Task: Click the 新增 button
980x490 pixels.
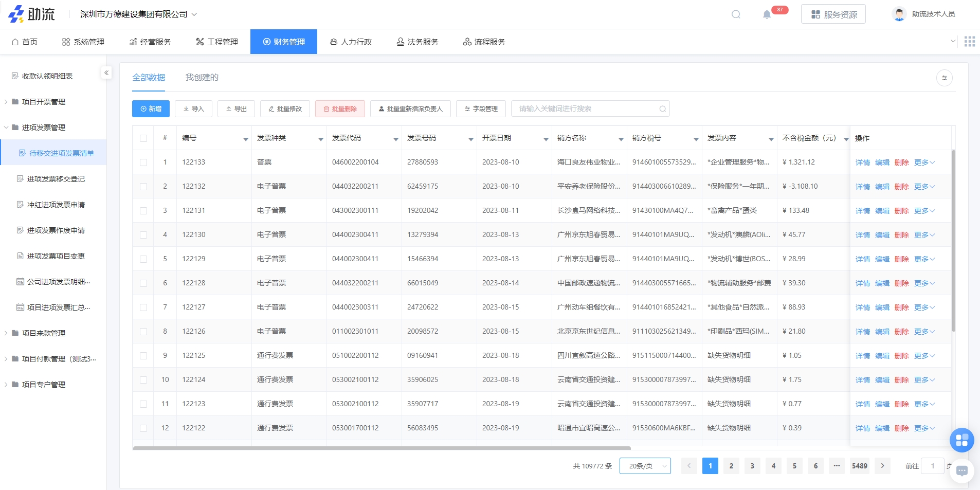Action: coord(151,109)
